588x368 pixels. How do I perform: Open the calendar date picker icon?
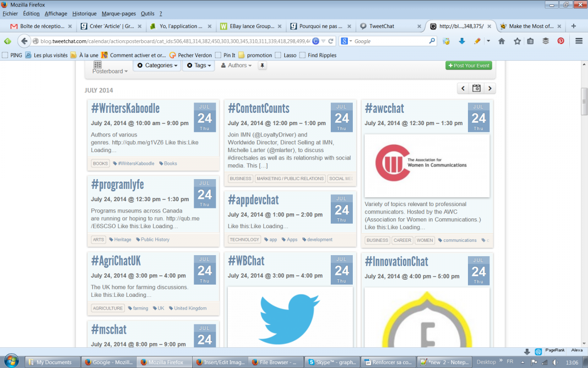[476, 88]
